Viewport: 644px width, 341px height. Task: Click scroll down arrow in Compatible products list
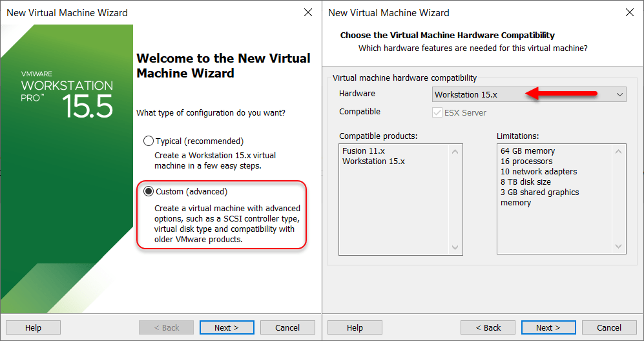[x=455, y=247]
